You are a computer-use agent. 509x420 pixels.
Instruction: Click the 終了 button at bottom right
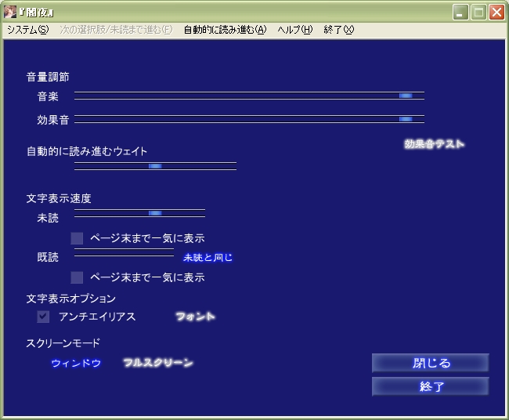431,386
